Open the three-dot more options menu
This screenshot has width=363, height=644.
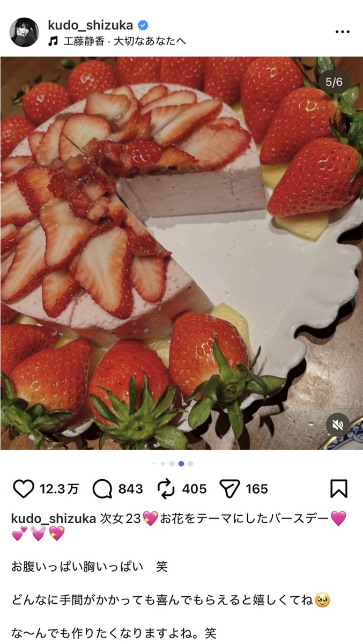[342, 32]
